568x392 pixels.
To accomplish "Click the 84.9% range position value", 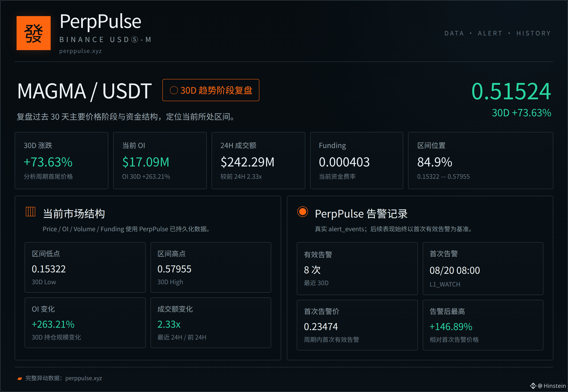I will (435, 162).
